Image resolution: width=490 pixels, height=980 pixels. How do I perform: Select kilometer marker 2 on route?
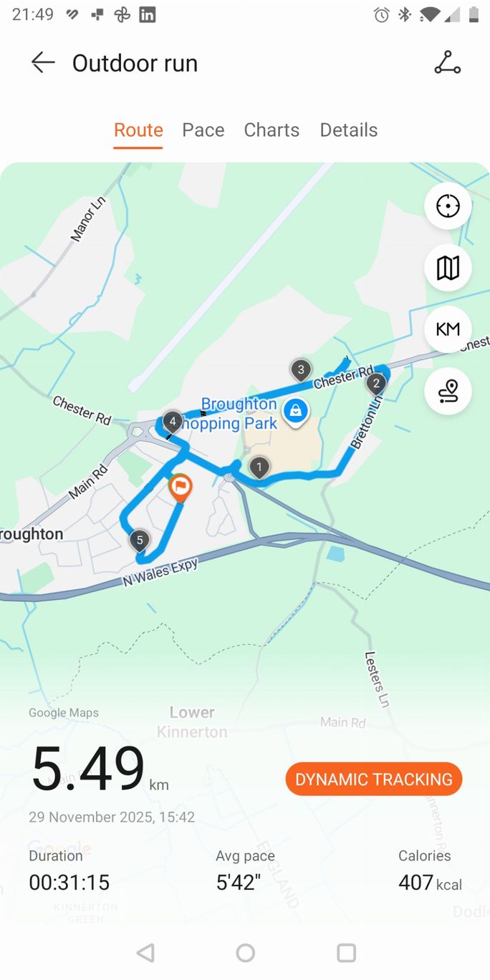[x=375, y=384]
